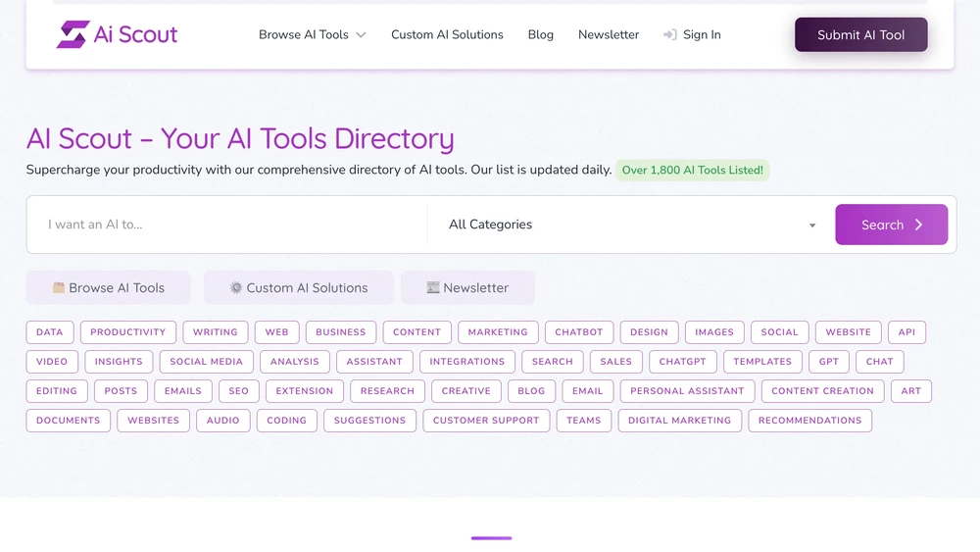
Task: Click the Sign In arrow icon
Action: (670, 35)
